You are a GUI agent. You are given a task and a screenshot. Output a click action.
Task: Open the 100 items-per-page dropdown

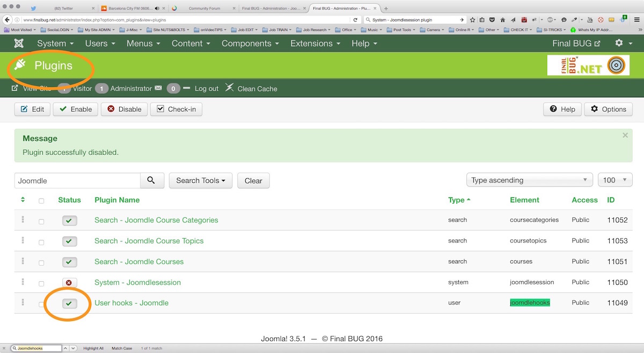[614, 180]
